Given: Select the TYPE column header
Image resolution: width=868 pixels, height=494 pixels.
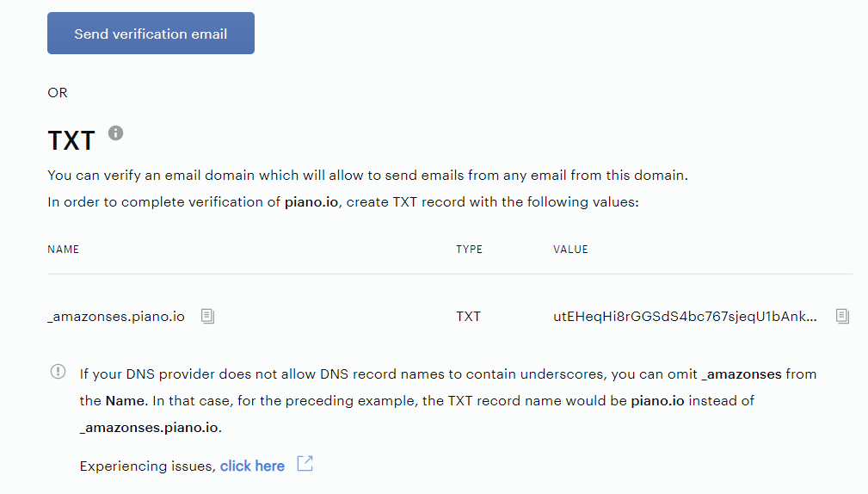Looking at the screenshot, I should [x=470, y=250].
